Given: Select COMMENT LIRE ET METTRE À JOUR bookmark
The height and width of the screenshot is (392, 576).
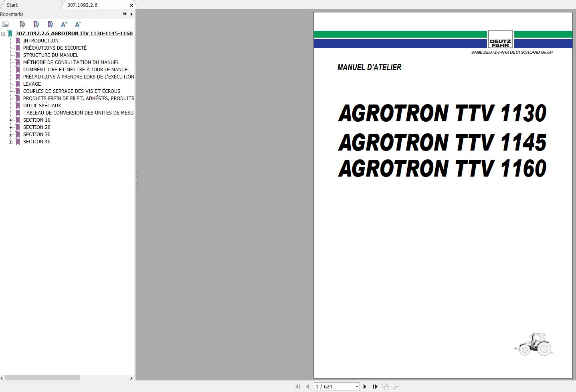Looking at the screenshot, I should pyautogui.click(x=77, y=70).
